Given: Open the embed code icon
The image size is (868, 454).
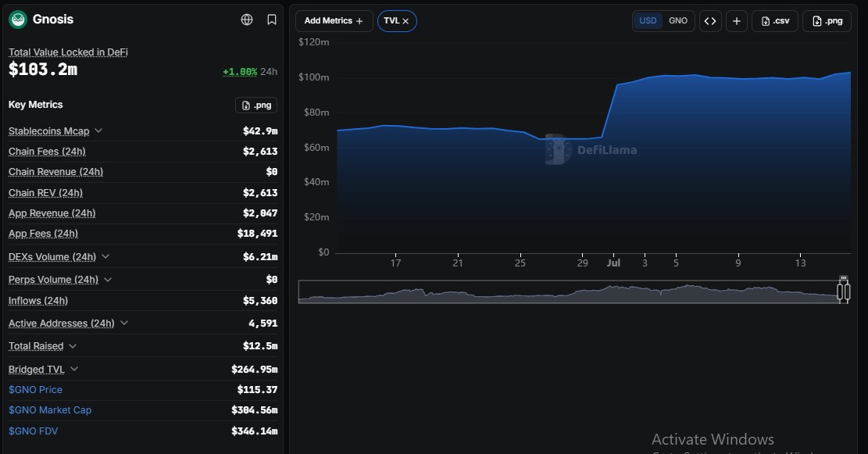Looking at the screenshot, I should (x=710, y=21).
